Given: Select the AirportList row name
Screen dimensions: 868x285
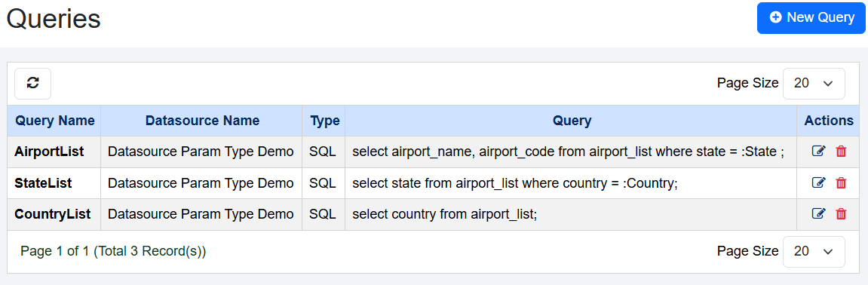Looking at the screenshot, I should 49,152.
